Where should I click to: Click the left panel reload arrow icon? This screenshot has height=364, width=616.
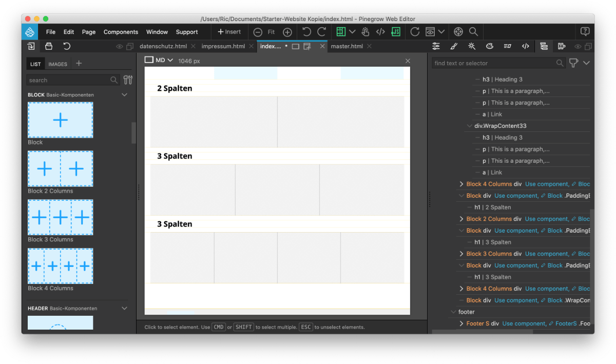(67, 46)
